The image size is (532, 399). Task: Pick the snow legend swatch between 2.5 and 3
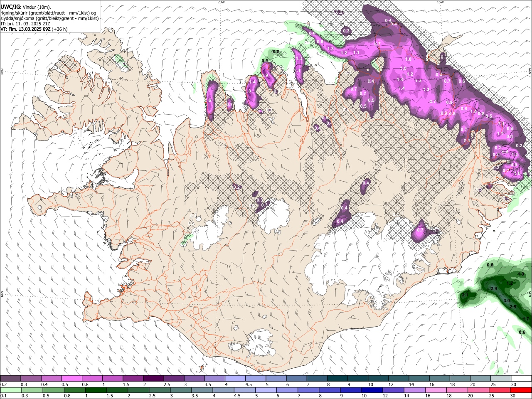pos(173,379)
